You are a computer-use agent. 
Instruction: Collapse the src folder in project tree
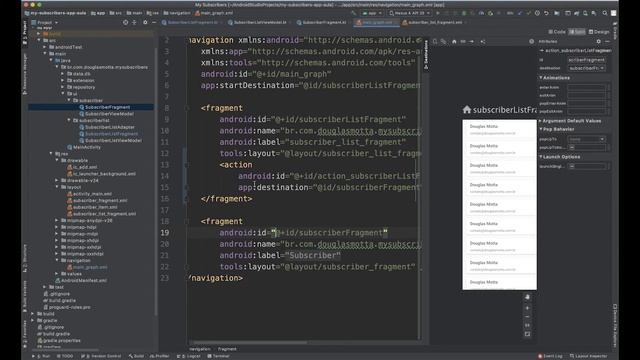click(x=39, y=40)
